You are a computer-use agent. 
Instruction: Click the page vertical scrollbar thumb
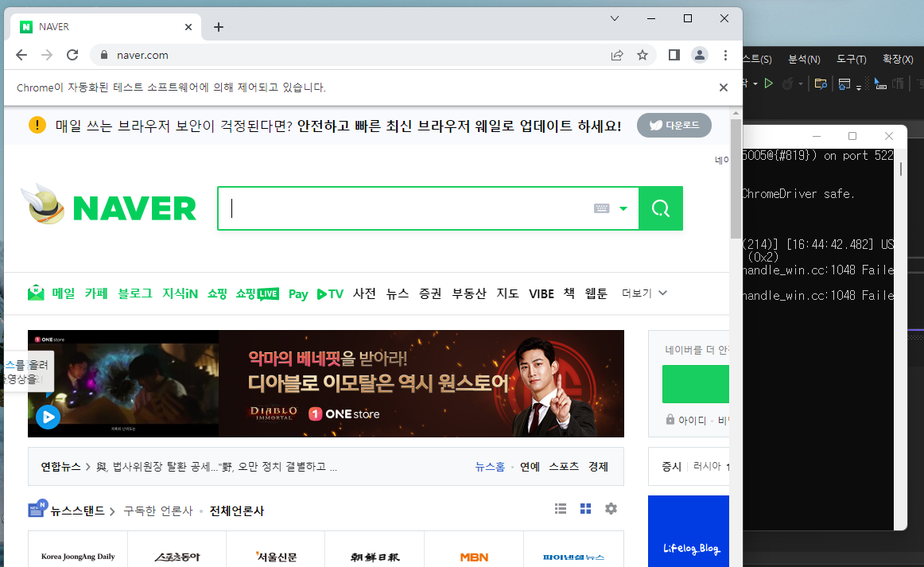point(736,179)
